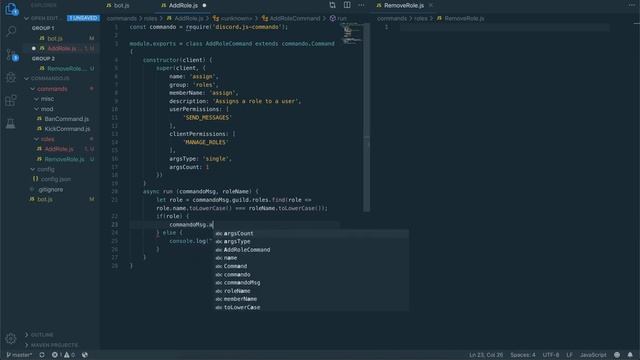This screenshot has width=640, height=360.
Task: Collapse the Open Editors section
Action: tap(27, 18)
